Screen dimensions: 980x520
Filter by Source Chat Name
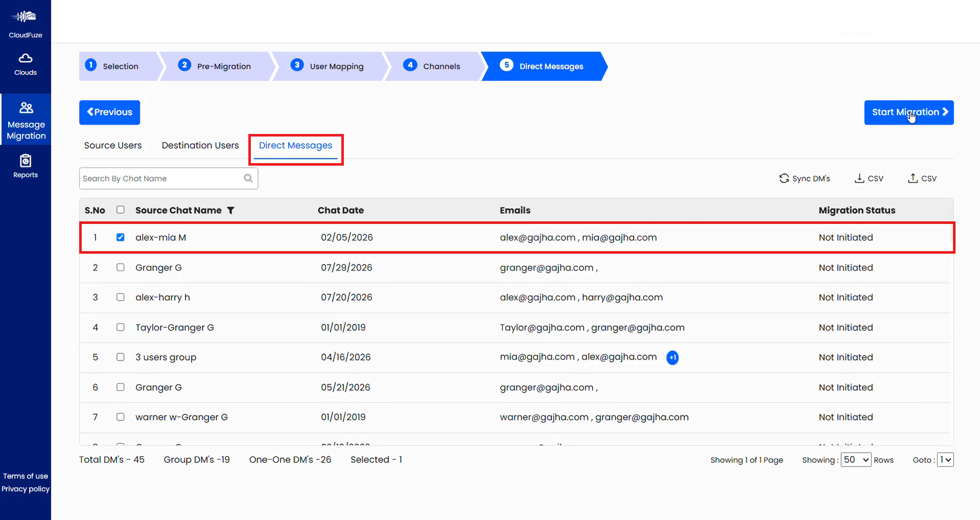(230, 211)
